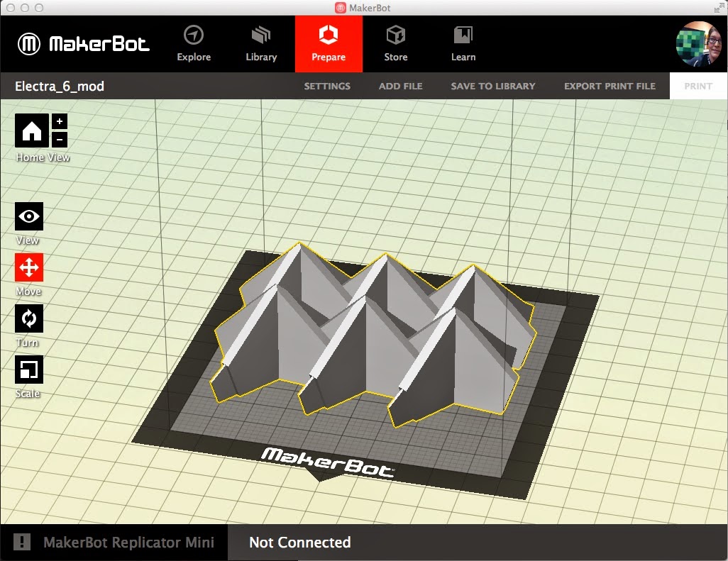Switch to the Prepare tab
Screen dimensions: 728x561
click(x=329, y=44)
